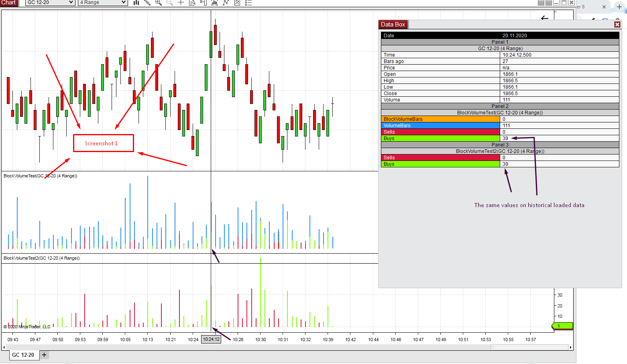Open the drawing objects list icon
The height and width of the screenshot is (364, 627).
248,3
